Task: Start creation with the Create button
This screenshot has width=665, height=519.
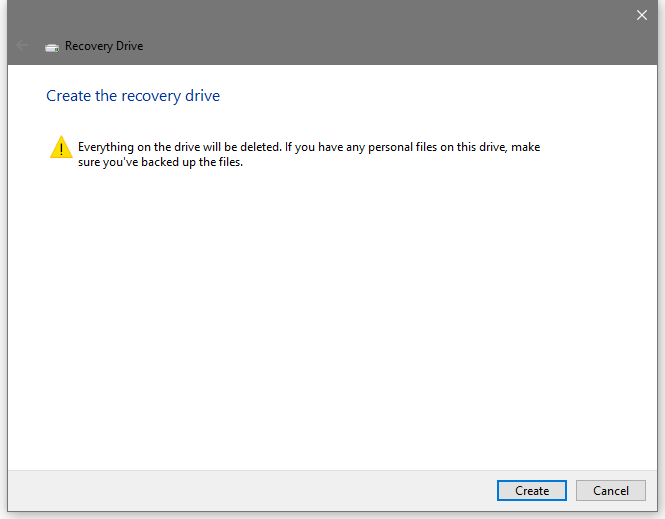Action: (x=532, y=491)
